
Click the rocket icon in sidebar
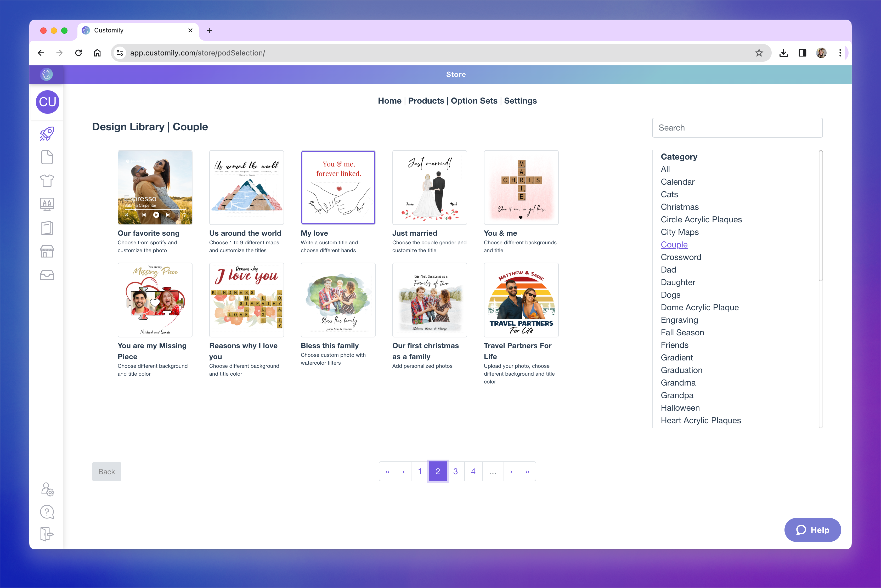47,133
